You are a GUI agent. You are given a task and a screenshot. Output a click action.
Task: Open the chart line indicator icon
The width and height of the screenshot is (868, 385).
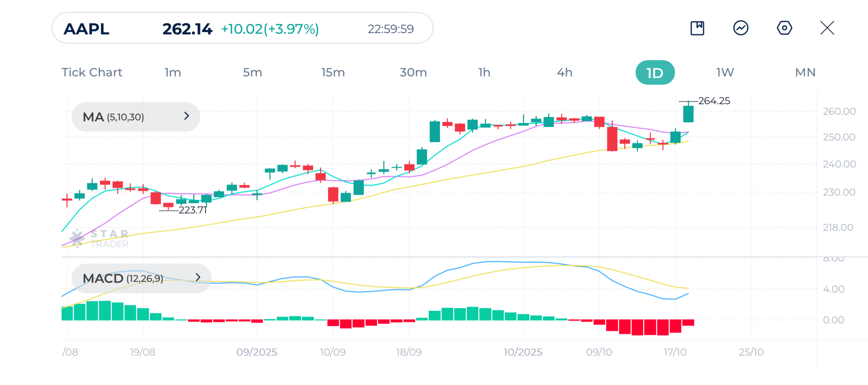coord(740,28)
